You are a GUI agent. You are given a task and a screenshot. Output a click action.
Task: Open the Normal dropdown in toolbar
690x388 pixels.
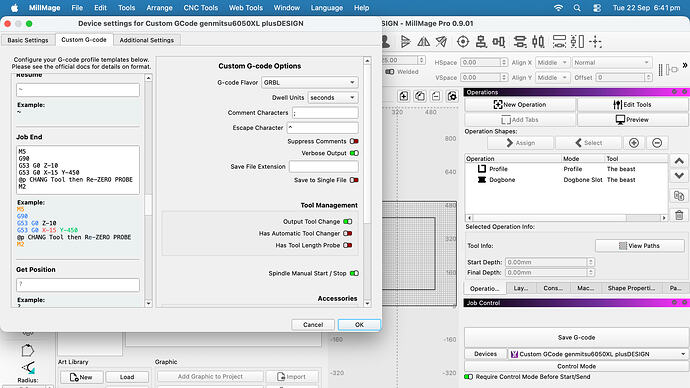[x=611, y=62]
